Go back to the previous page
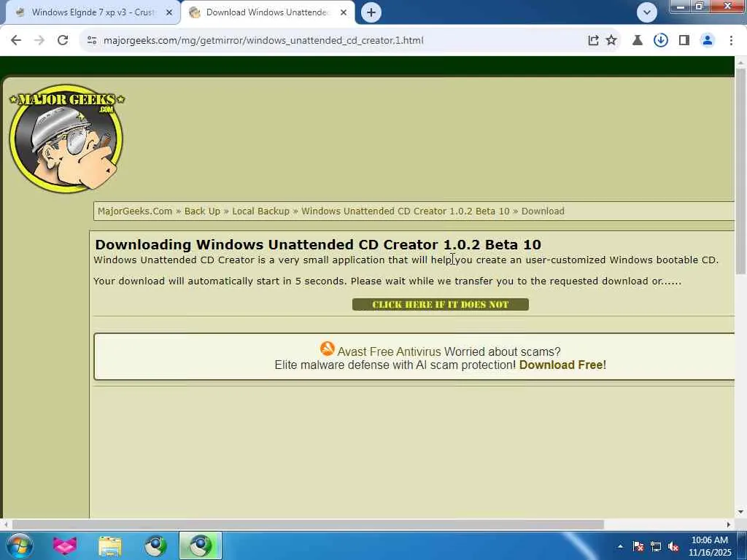The width and height of the screenshot is (747, 560). pos(16,41)
